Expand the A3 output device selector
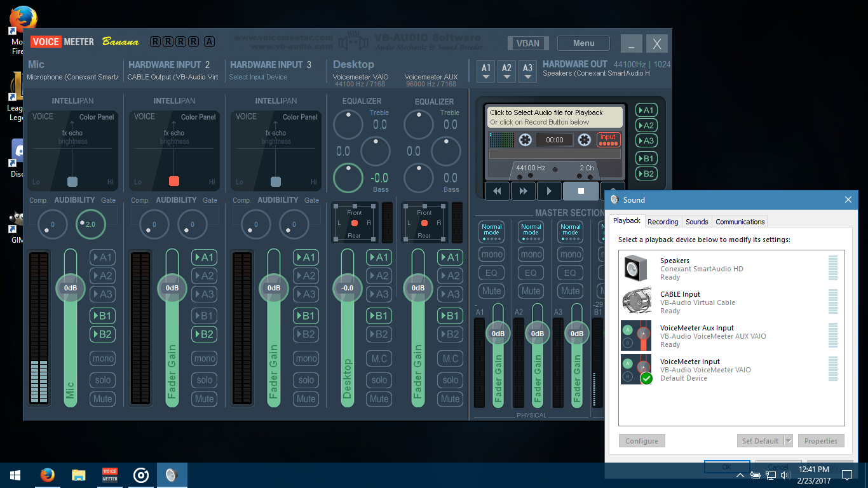Screen dimensions: 868x488 point(527,71)
